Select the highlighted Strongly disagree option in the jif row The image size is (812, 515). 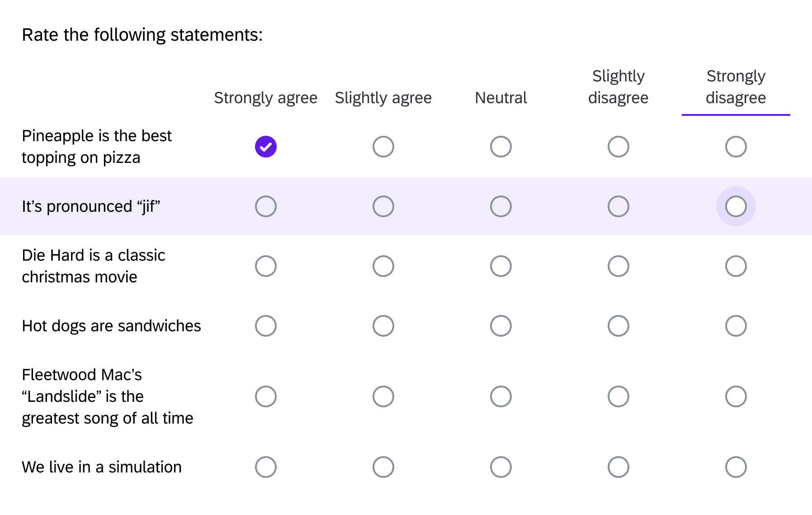(736, 206)
